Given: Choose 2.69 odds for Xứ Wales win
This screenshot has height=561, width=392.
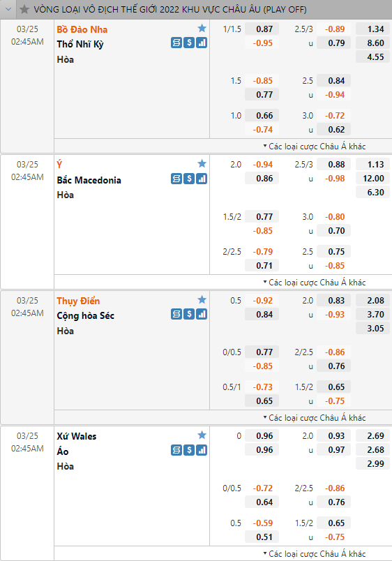Looking at the screenshot, I should [x=372, y=436].
